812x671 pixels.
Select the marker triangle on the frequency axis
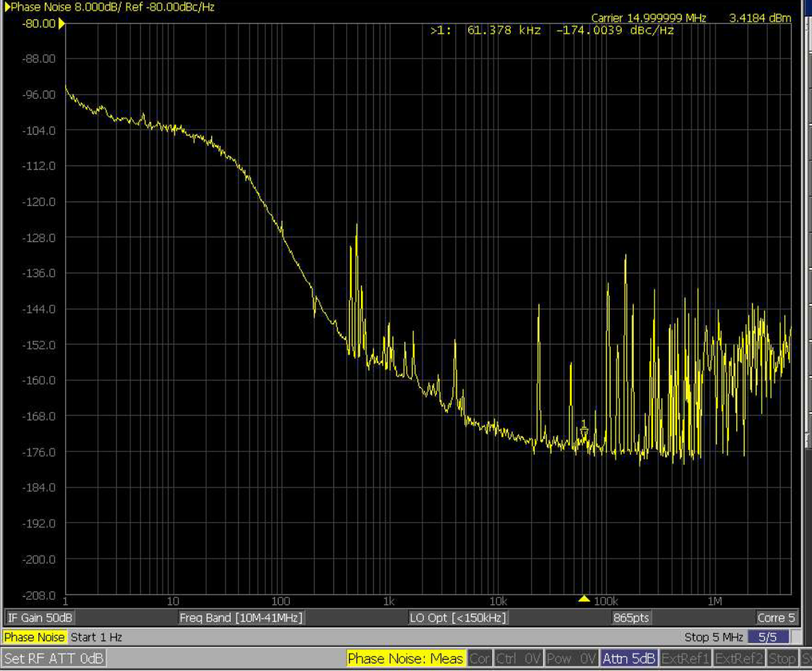click(584, 599)
